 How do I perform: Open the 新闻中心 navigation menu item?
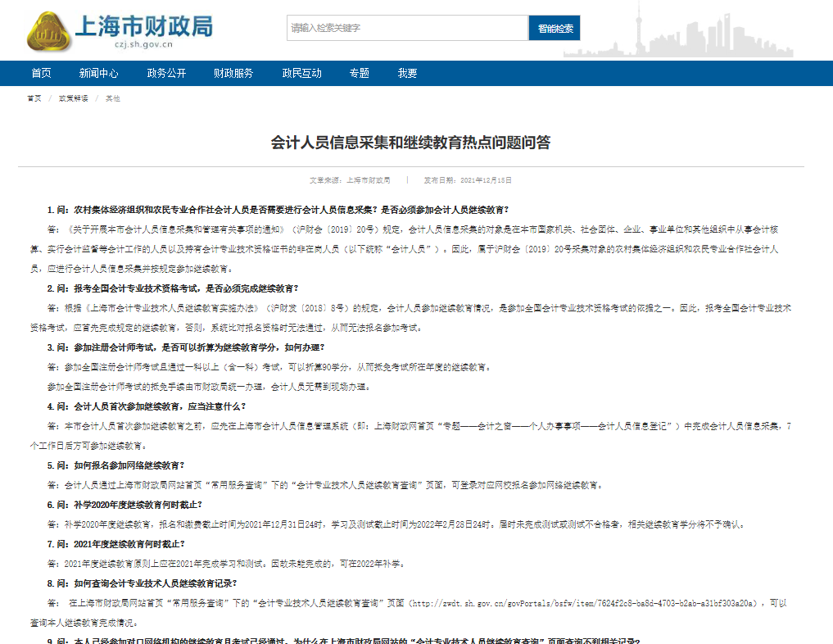click(x=99, y=73)
